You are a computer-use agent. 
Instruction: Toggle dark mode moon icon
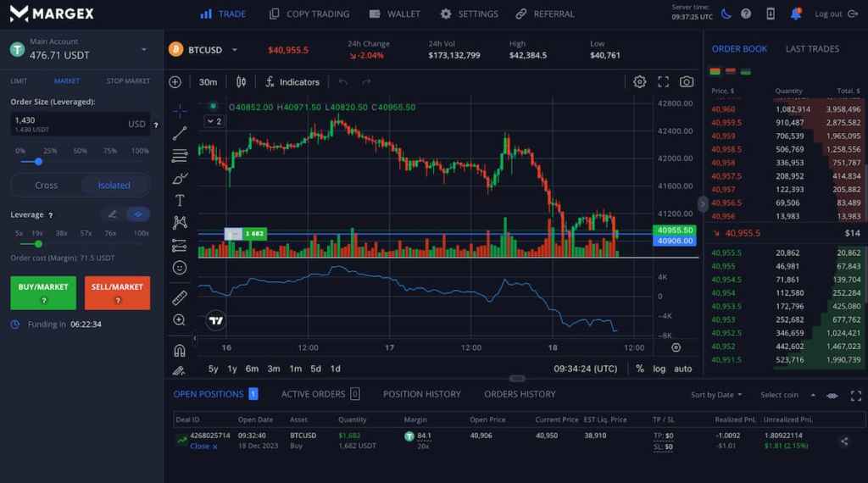point(726,14)
